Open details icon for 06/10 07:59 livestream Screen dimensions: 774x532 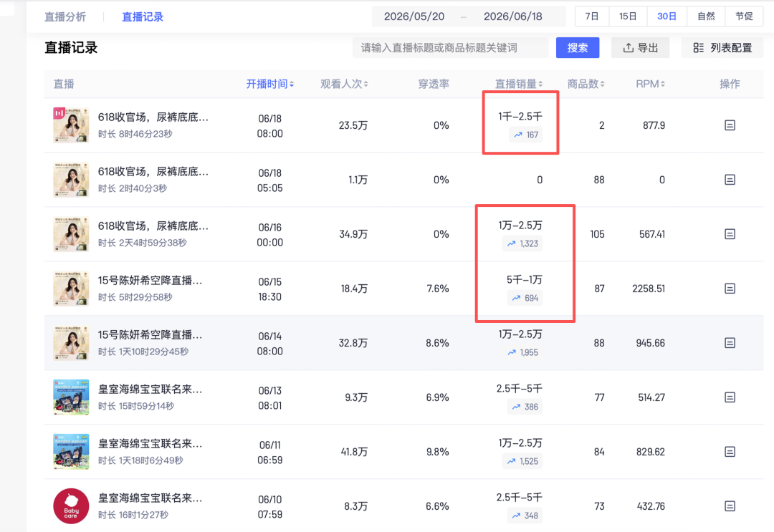tap(730, 506)
